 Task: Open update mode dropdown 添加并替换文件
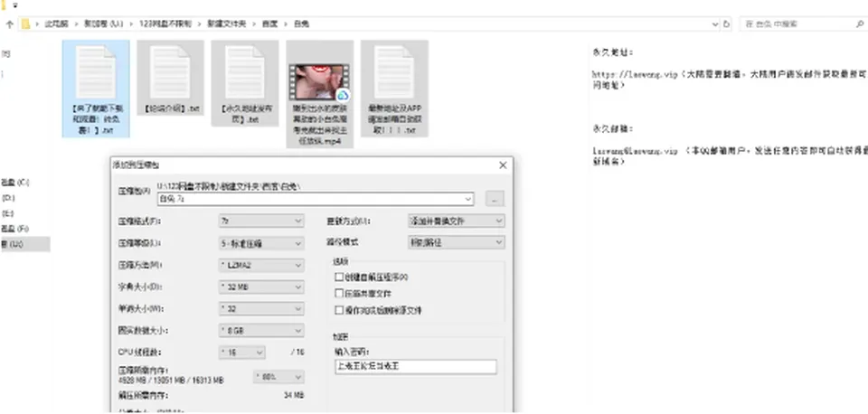[x=456, y=221]
